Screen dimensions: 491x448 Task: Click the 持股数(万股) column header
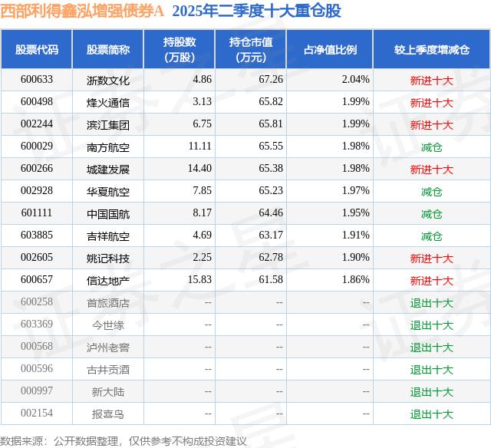(180, 50)
